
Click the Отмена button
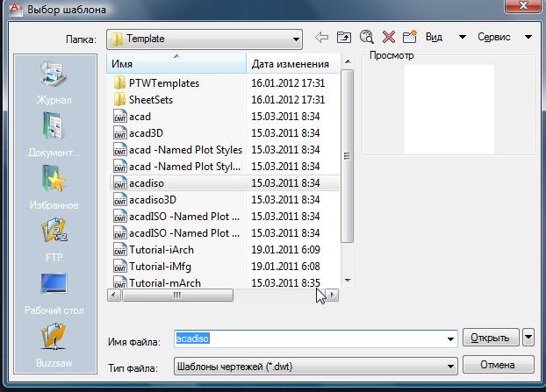(499, 364)
